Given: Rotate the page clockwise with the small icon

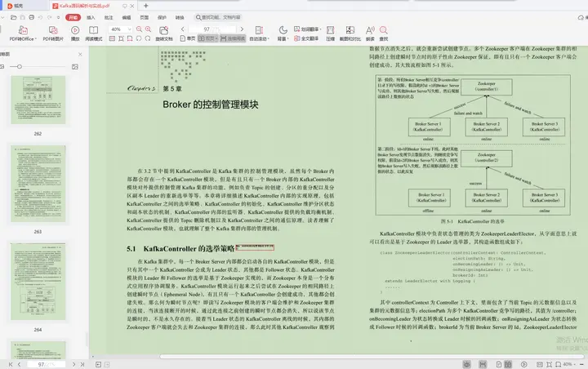Looking at the screenshot, I should [x=148, y=38].
